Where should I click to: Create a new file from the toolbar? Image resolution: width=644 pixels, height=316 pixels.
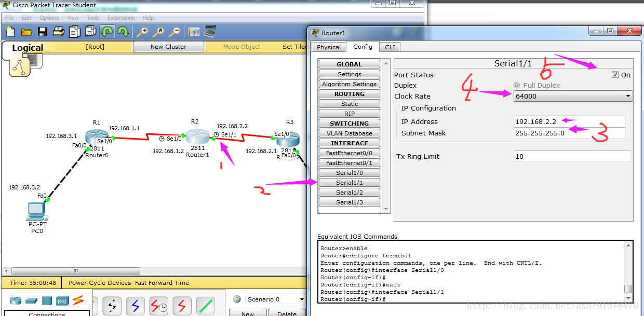coord(10,32)
